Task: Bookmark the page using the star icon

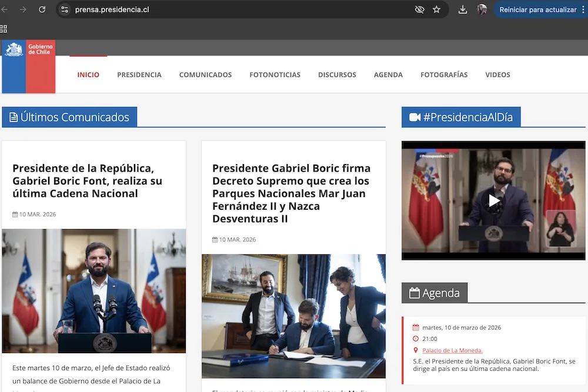Action: (436, 9)
